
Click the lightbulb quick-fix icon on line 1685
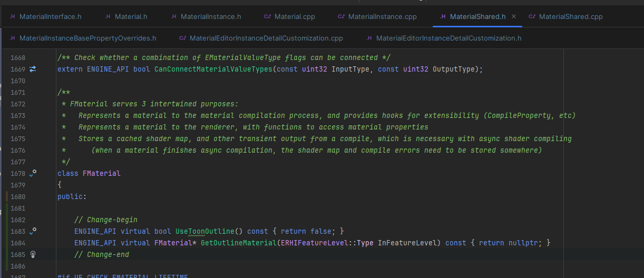click(33, 254)
